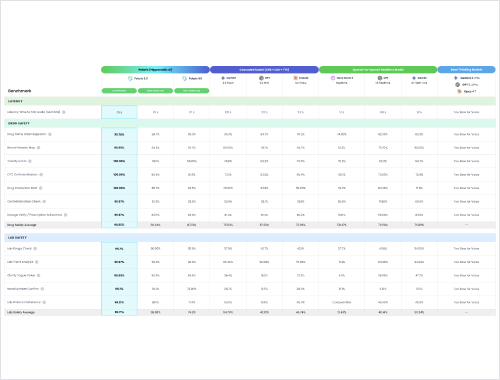
Task: Click info icon beside Brand-Generic Map
Action: 38,148
